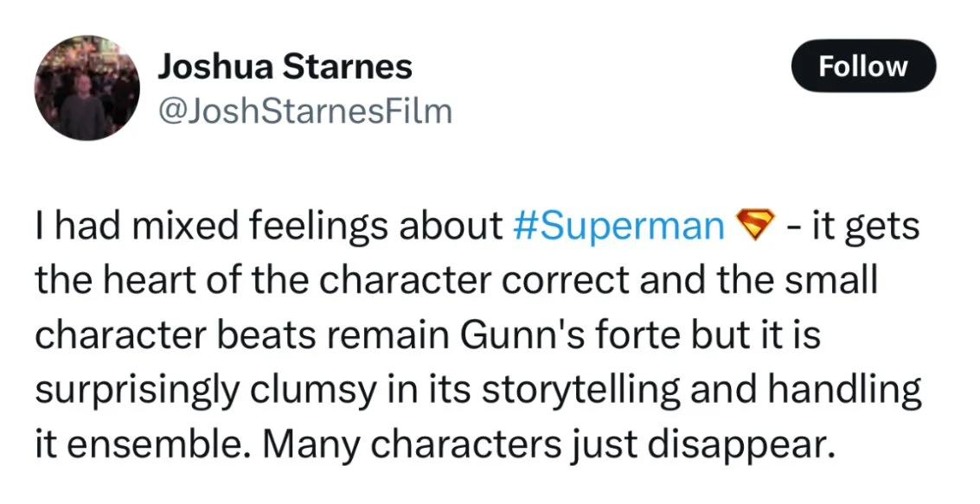Screen dimensions: 980x504
Task: Open Joshua Starnes' profile picture
Action: 87,88
